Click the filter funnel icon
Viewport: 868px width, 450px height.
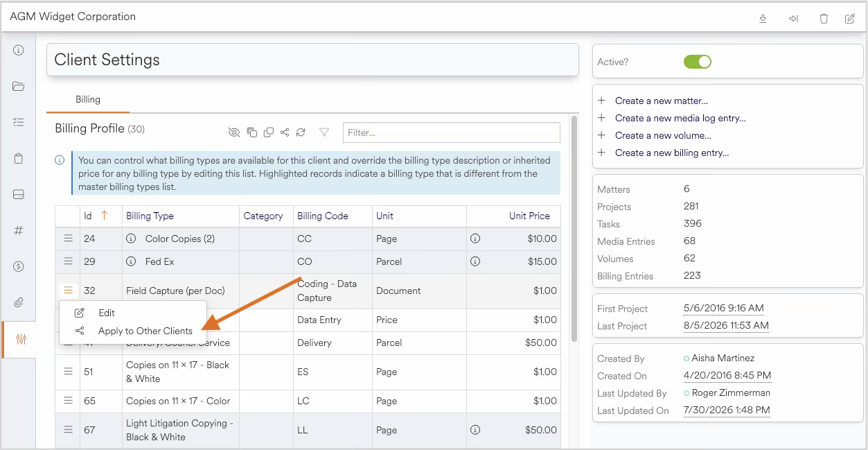(x=324, y=132)
